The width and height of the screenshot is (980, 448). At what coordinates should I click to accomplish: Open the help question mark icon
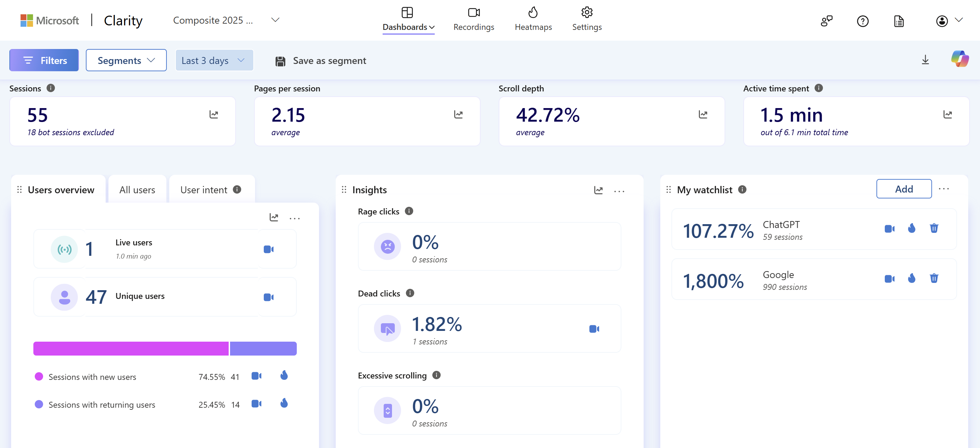862,21
